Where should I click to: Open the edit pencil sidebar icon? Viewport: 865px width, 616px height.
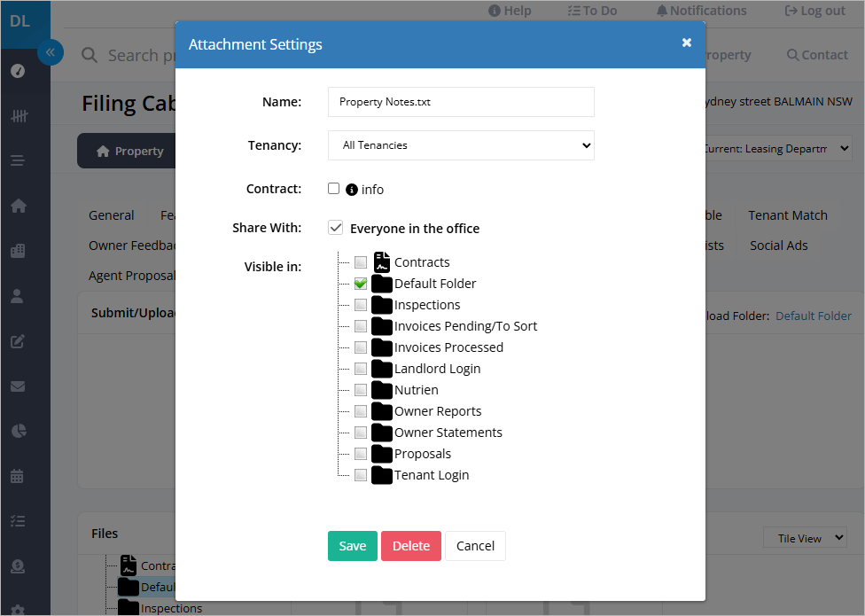(18, 341)
